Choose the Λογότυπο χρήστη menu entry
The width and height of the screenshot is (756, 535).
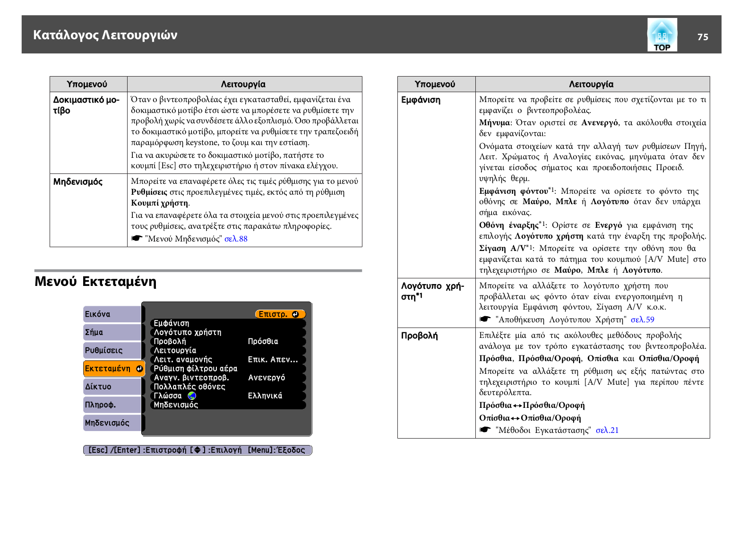click(228, 332)
